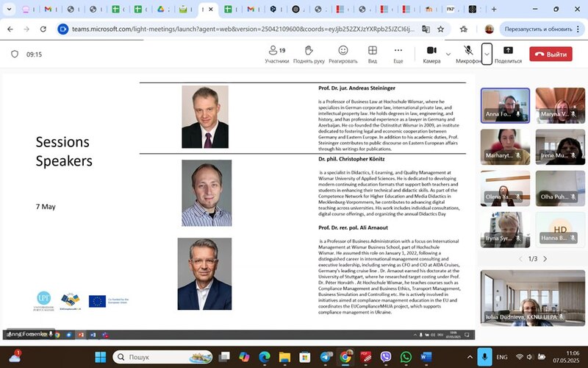Reload the Teams page
Viewport: 588px width, 368px height.
[43, 29]
